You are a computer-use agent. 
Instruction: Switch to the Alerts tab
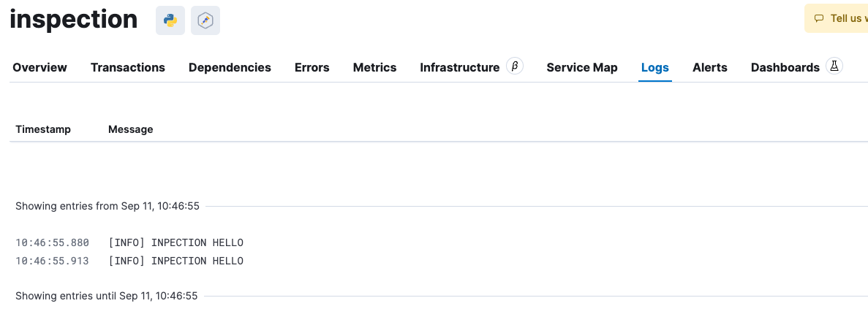(709, 67)
